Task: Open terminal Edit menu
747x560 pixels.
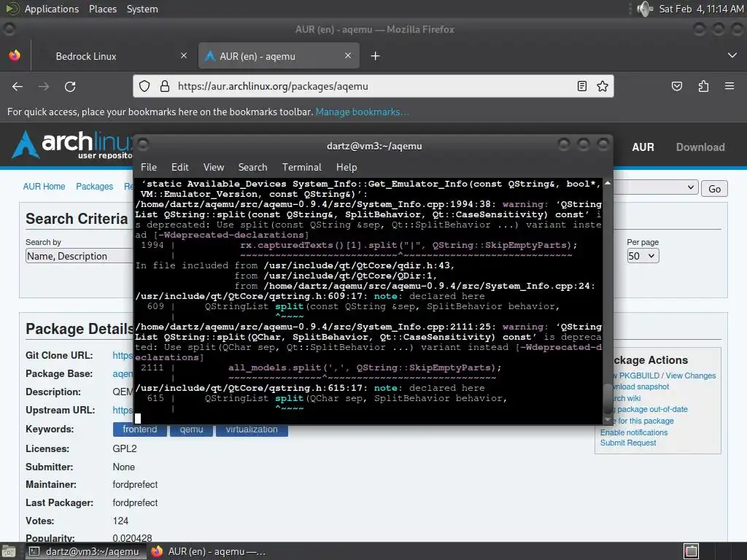Action: coord(180,167)
